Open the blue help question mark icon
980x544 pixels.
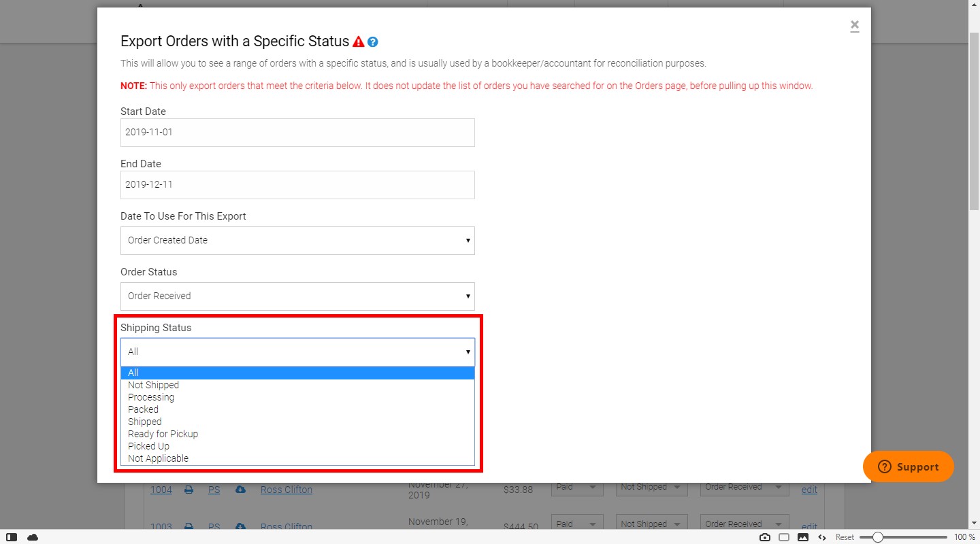click(373, 41)
